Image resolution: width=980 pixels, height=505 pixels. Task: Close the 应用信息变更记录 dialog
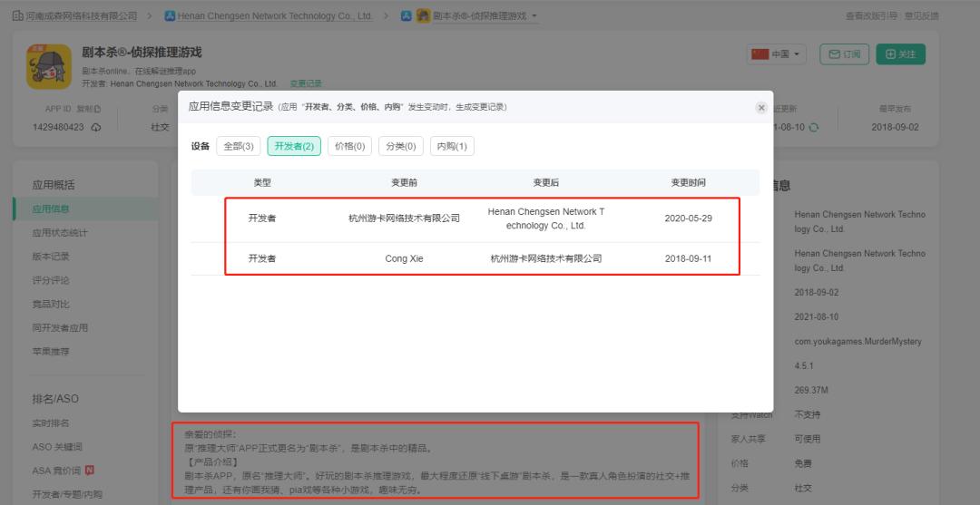tap(760, 108)
